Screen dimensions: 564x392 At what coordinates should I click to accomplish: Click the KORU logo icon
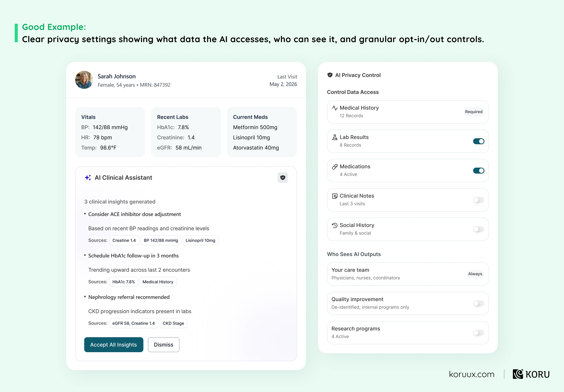pos(518,374)
